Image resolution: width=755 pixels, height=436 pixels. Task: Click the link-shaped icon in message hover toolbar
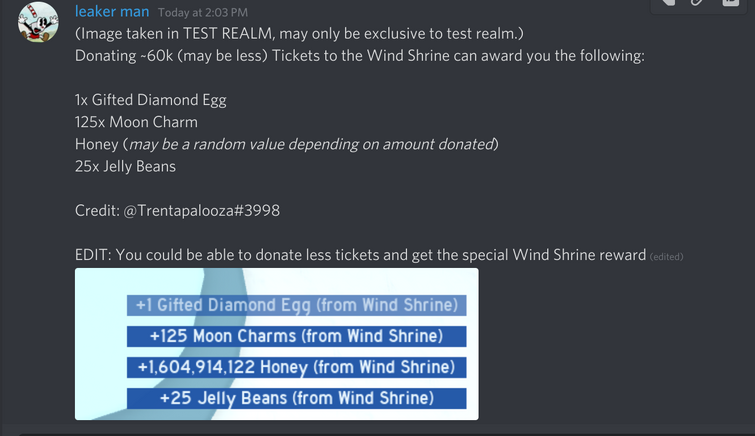tap(697, 3)
